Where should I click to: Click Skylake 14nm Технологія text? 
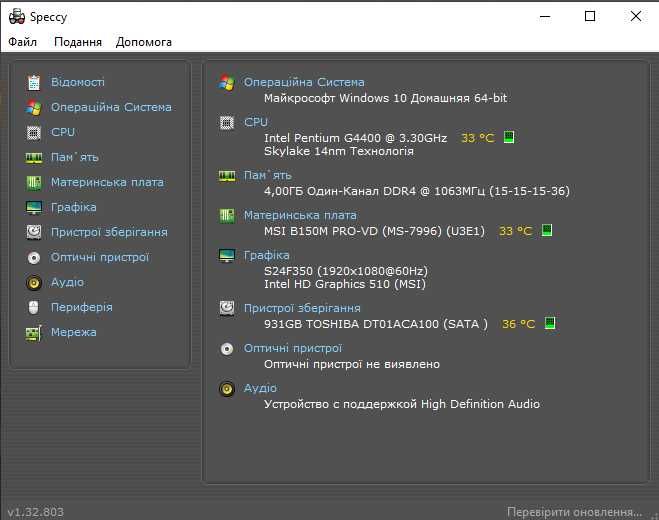tap(339, 151)
